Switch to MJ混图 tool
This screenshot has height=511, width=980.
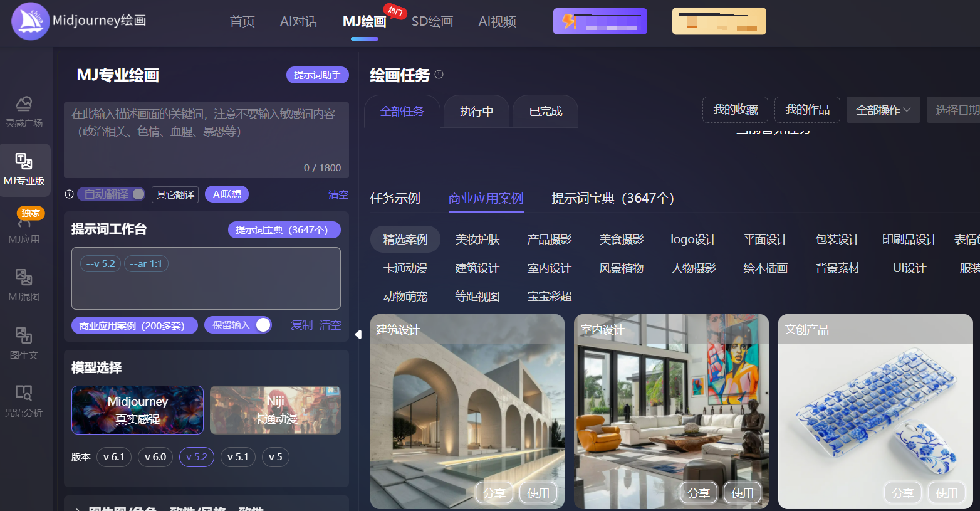pyautogui.click(x=25, y=284)
